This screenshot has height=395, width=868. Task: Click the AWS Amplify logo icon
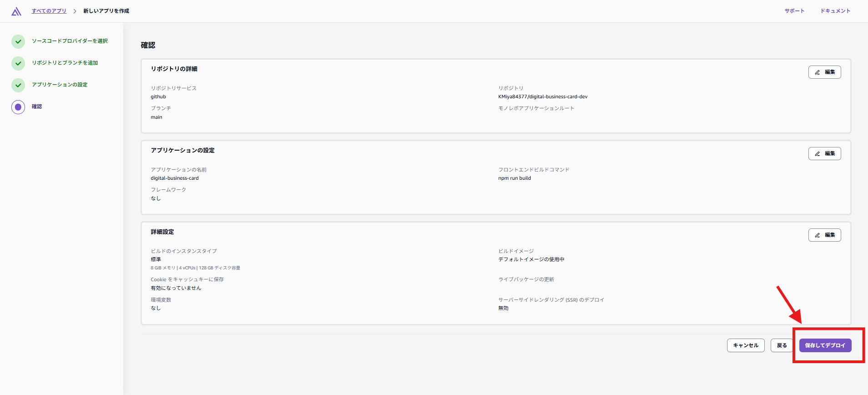coord(16,11)
